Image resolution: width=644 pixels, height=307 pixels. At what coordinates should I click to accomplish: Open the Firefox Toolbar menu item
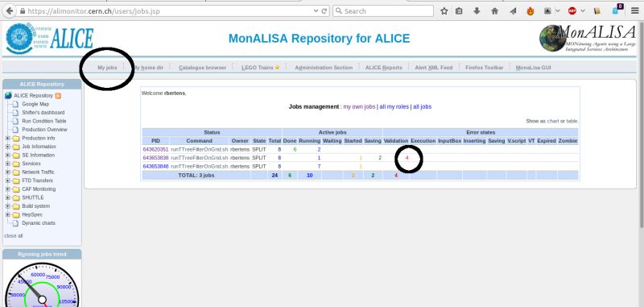pyautogui.click(x=485, y=68)
